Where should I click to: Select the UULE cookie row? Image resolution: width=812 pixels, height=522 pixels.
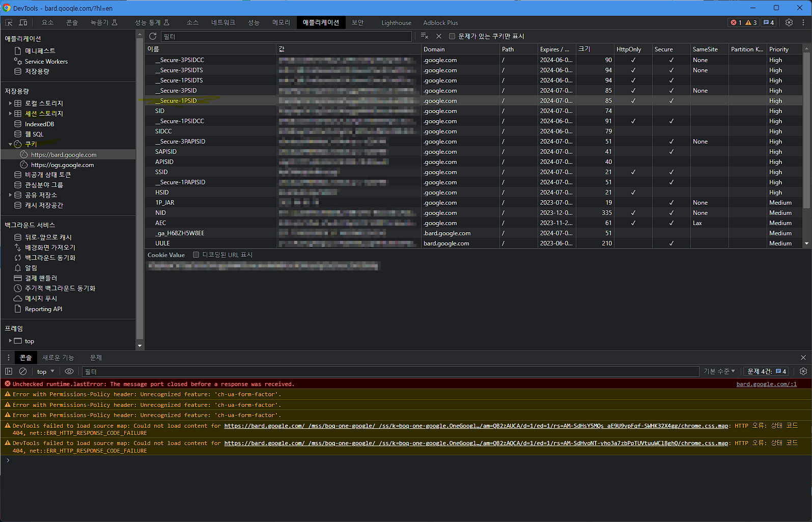click(473, 243)
